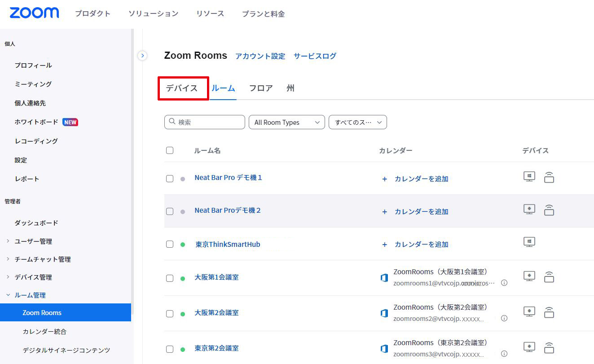Check the box for Neat Bar Proデモ機２
Viewport: 594px width, 364px height.
tap(170, 211)
